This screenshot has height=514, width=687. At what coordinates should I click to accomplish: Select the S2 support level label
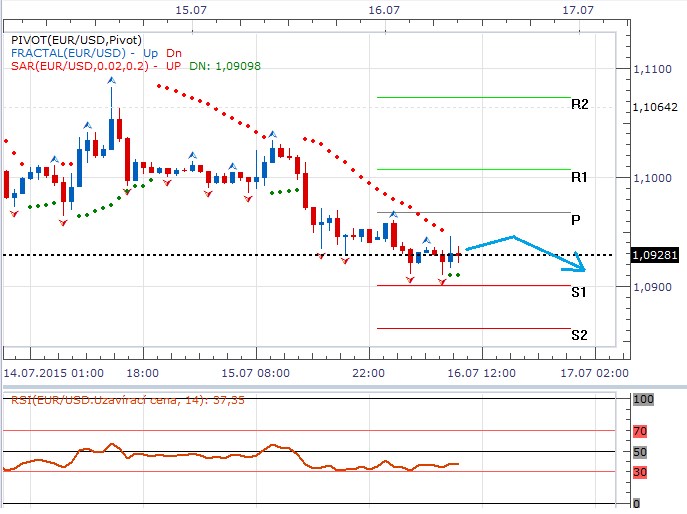click(x=579, y=335)
